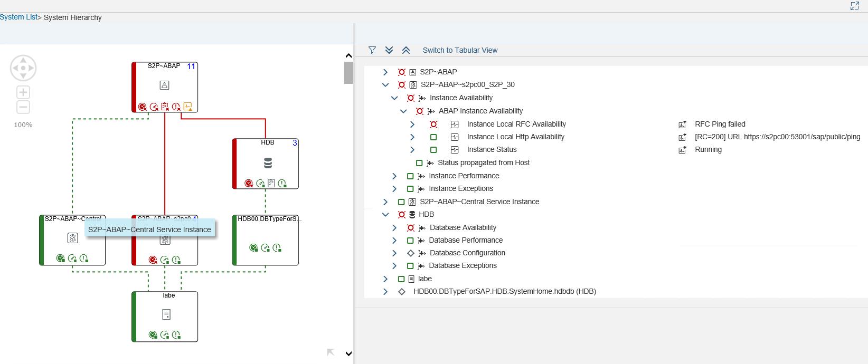
Task: Collapse ABAP Instance Availability row
Action: click(x=403, y=111)
